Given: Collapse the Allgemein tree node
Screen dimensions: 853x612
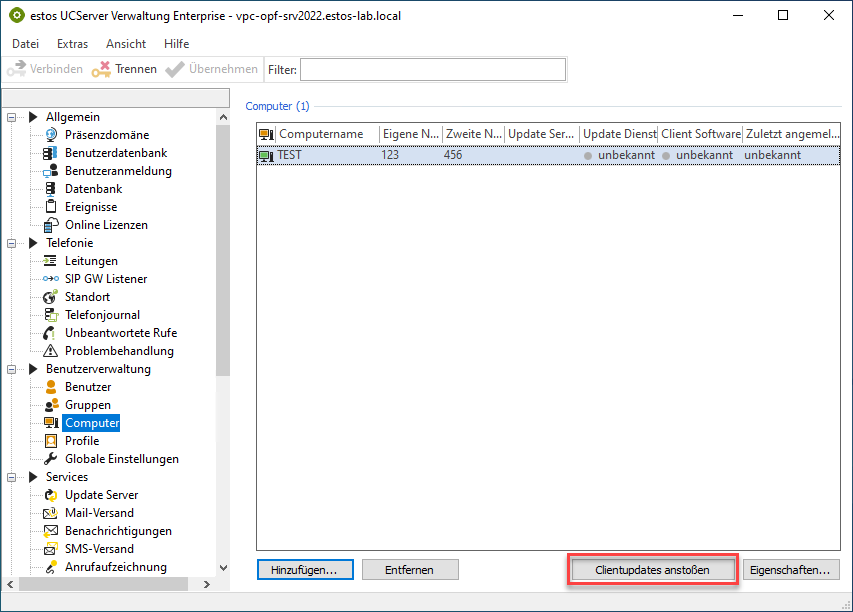Looking at the screenshot, I should (13, 117).
